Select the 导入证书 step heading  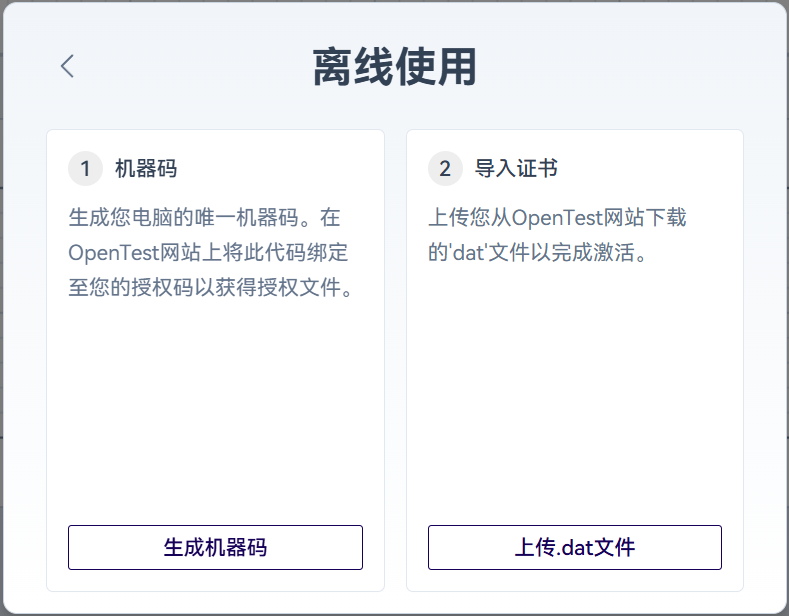point(516,169)
